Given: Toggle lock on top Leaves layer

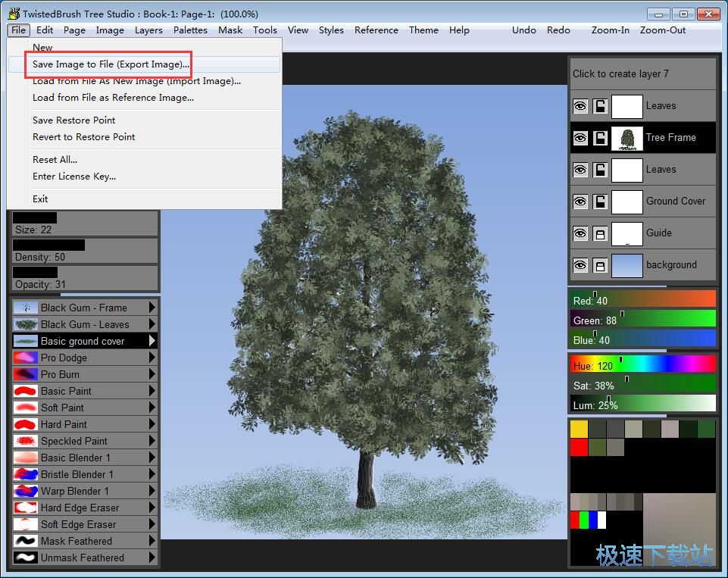Looking at the screenshot, I should pyautogui.click(x=600, y=106).
